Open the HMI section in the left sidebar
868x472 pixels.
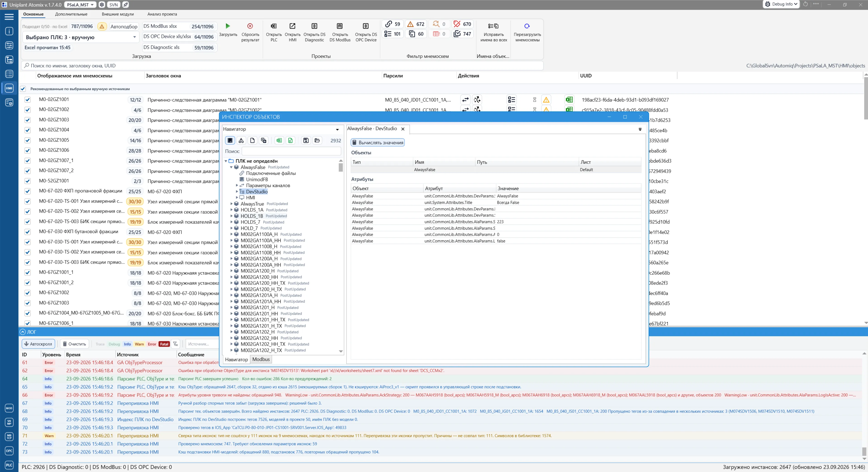click(9, 88)
